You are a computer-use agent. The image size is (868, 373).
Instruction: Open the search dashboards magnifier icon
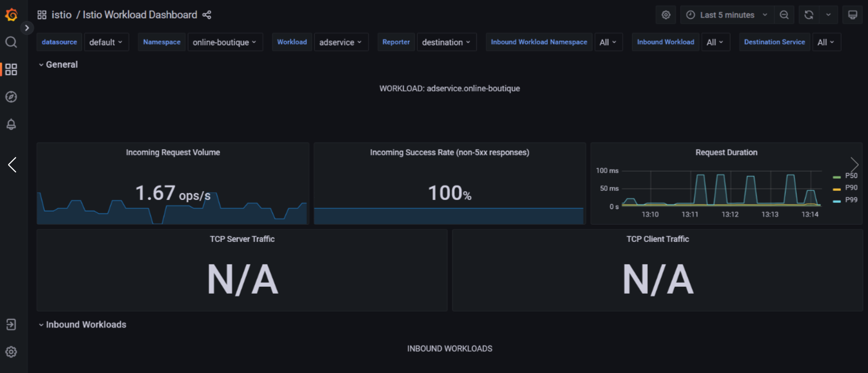(11, 42)
